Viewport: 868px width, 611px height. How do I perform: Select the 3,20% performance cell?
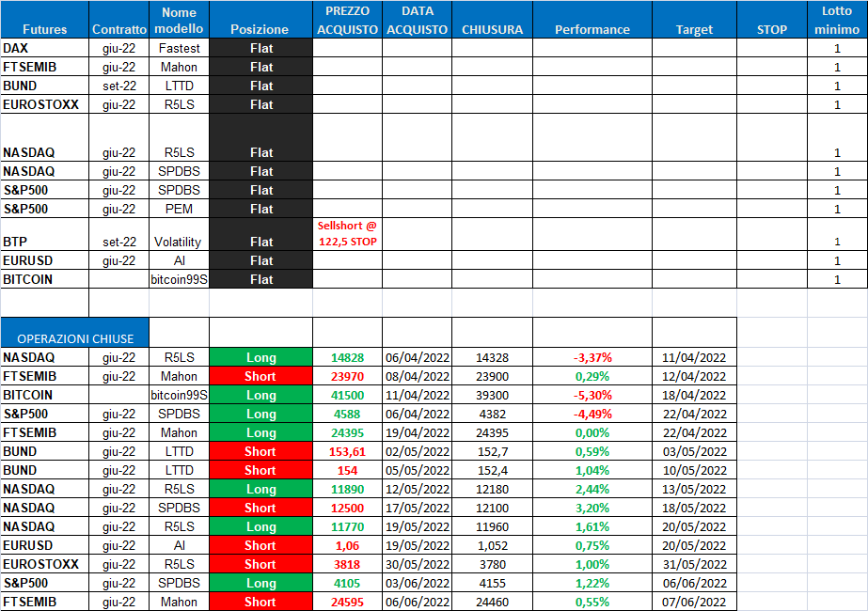(592, 508)
